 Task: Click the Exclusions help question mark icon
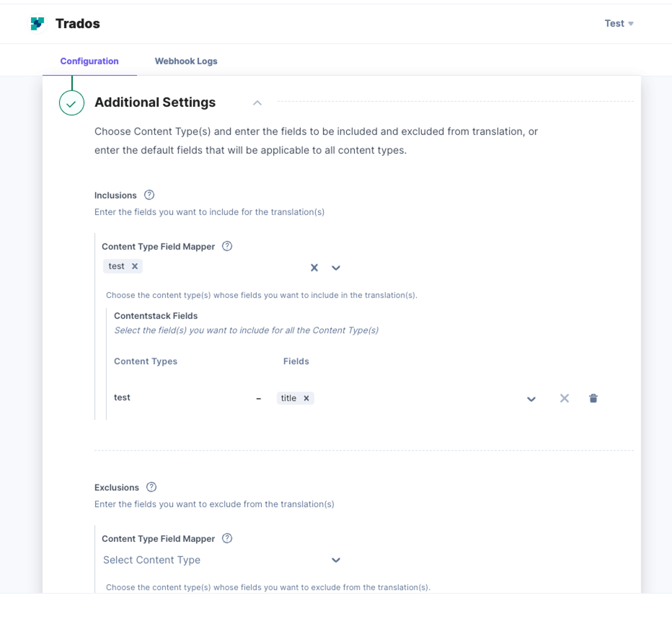pyautogui.click(x=151, y=487)
